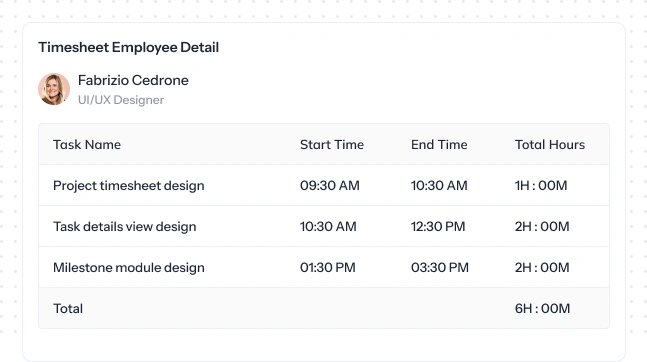Click the Start Time column header

pos(332,144)
